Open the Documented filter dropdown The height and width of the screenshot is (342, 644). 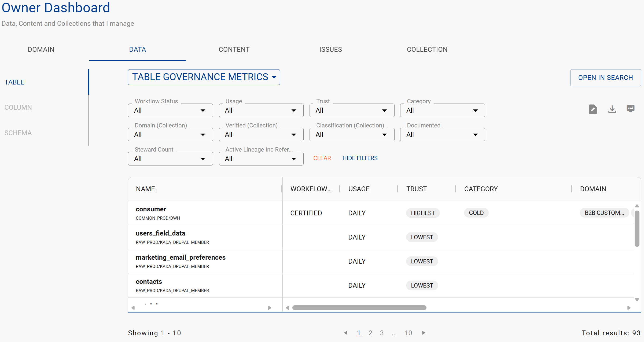click(x=442, y=135)
